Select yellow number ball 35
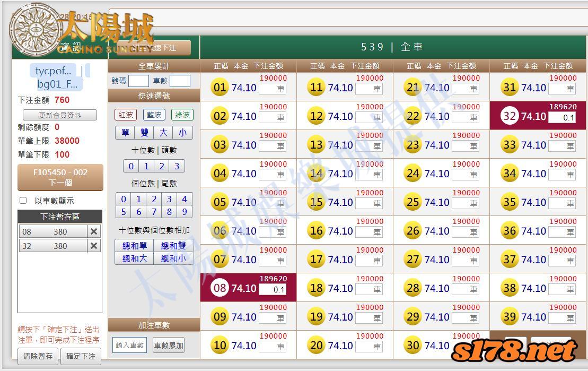 click(x=510, y=202)
